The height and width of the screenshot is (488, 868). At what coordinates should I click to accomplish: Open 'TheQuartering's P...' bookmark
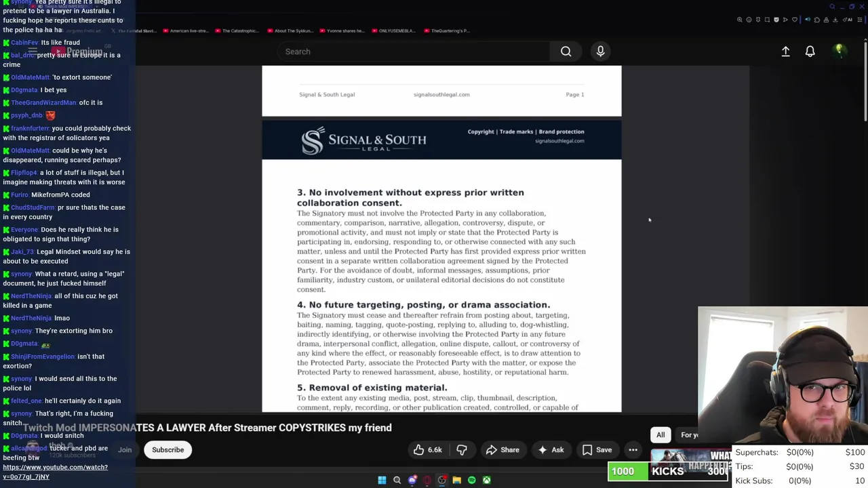pos(446,30)
